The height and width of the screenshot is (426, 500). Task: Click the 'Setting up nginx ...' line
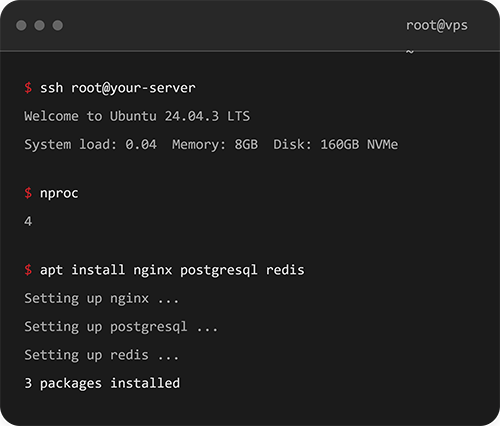(102, 299)
